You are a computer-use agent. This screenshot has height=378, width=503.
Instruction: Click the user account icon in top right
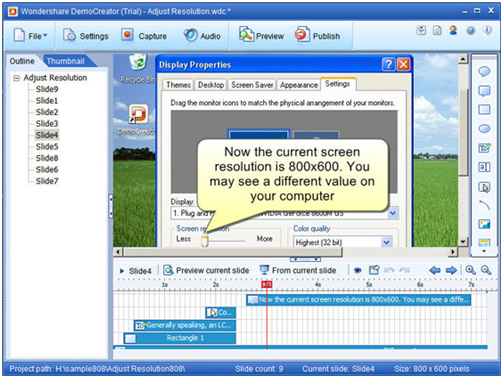[453, 31]
